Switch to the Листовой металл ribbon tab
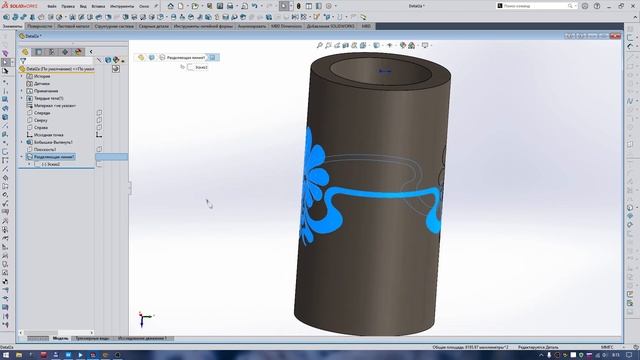 point(73,26)
